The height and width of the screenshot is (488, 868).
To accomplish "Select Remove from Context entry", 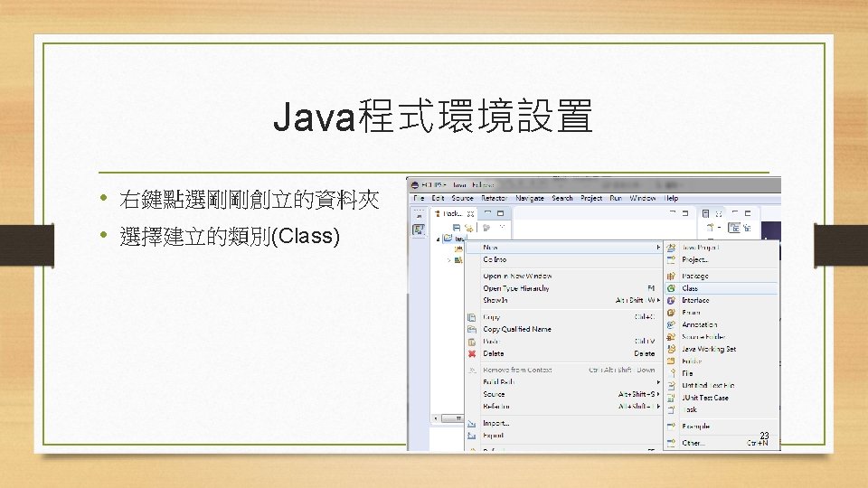I will click(563, 371).
